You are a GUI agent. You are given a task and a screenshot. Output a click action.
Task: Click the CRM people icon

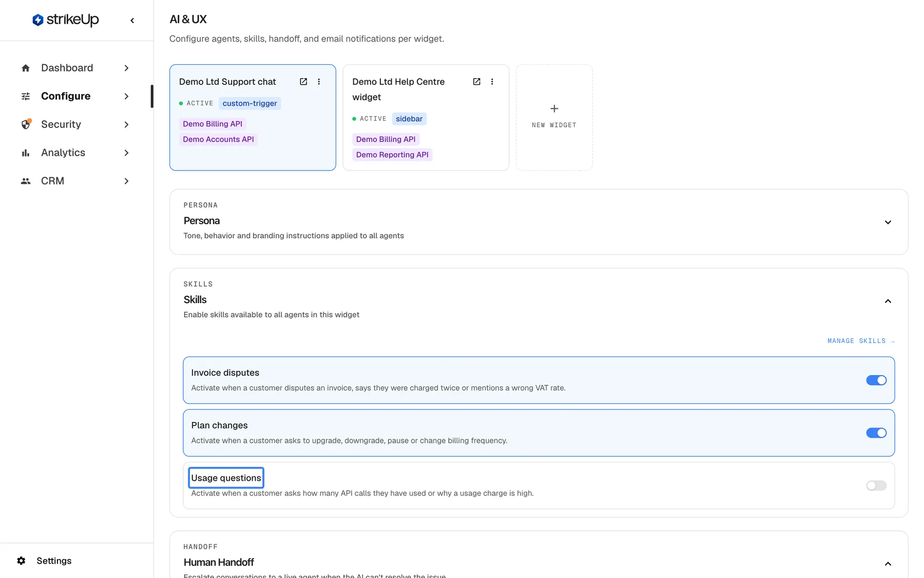click(x=26, y=181)
